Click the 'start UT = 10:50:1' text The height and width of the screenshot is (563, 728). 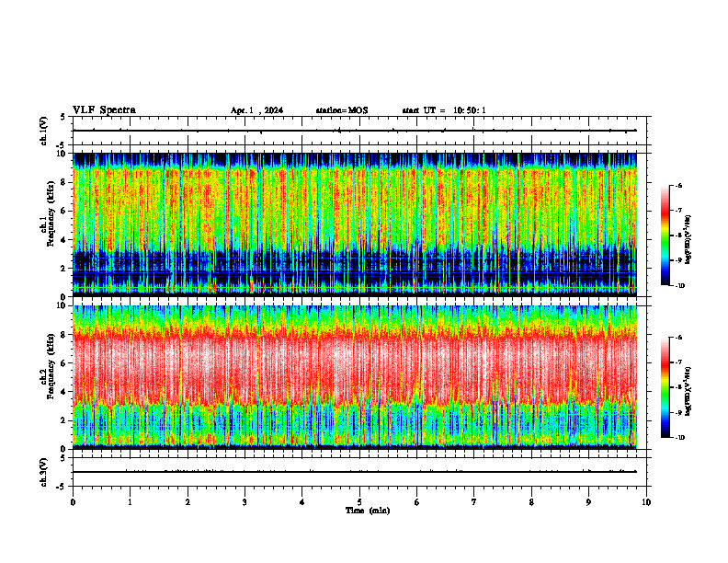pos(444,110)
